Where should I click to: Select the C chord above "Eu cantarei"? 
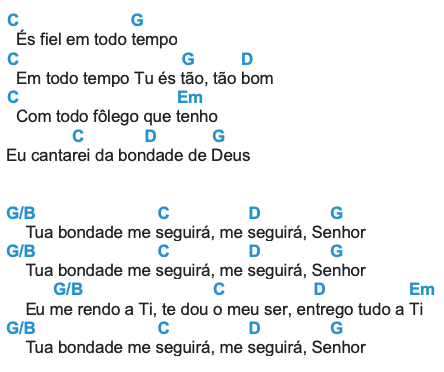(x=78, y=136)
